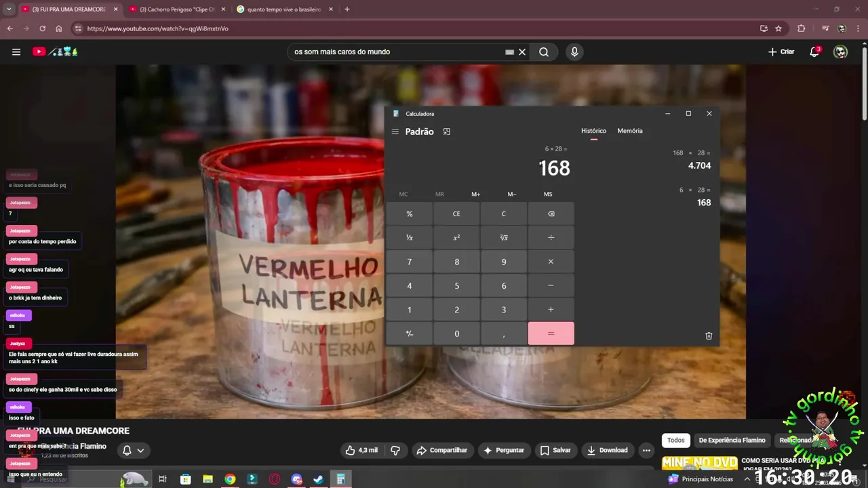Click the Salvar button
Screen dimensions: 868x488
[x=555, y=450]
